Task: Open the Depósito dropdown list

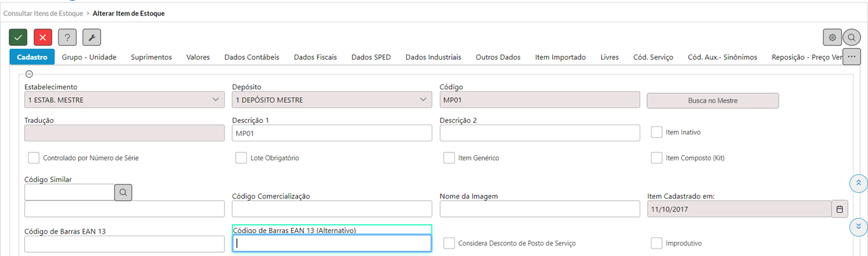Action: click(332, 100)
